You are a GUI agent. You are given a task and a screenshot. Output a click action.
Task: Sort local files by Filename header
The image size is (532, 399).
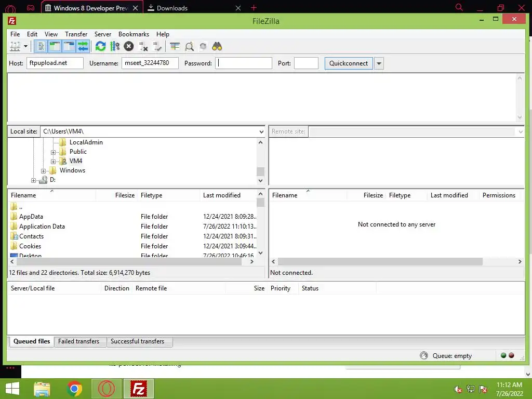52,195
